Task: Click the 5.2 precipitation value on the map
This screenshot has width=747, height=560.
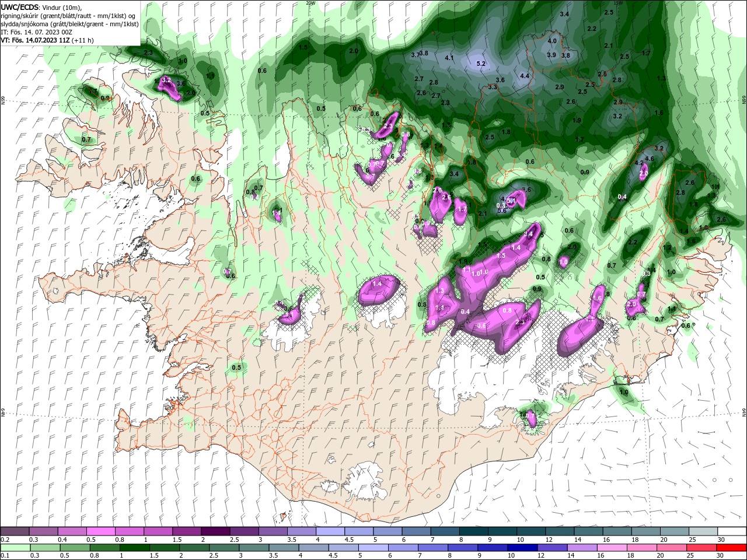Action: pyautogui.click(x=481, y=64)
